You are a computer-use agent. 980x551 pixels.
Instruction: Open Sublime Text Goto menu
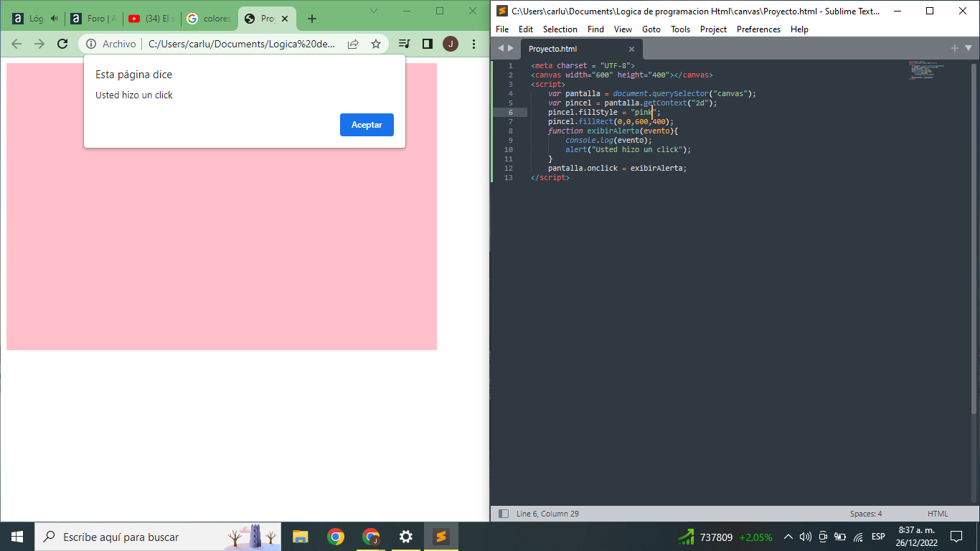(x=651, y=29)
